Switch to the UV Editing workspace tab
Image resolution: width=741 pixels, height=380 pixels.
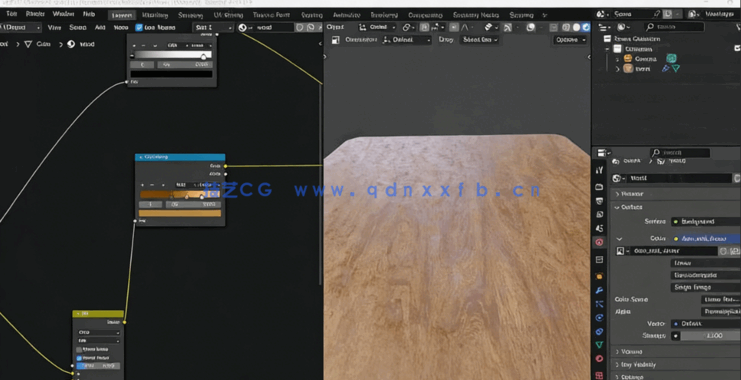tap(228, 15)
